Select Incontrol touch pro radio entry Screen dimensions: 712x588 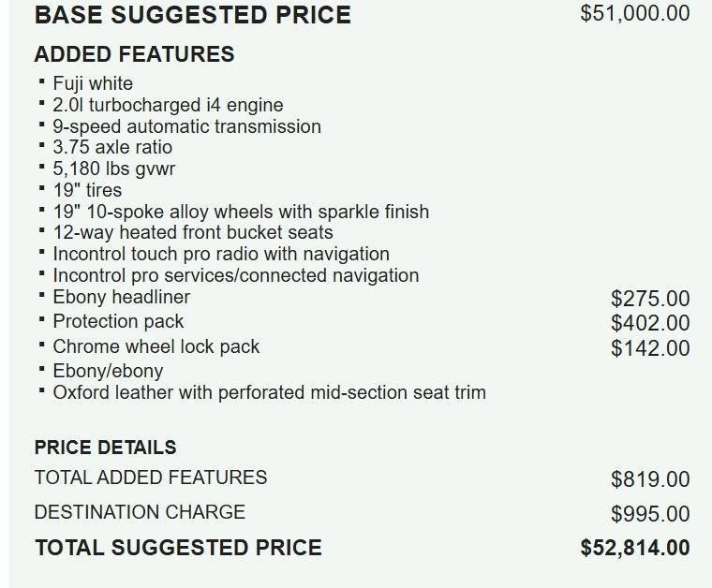point(221,254)
